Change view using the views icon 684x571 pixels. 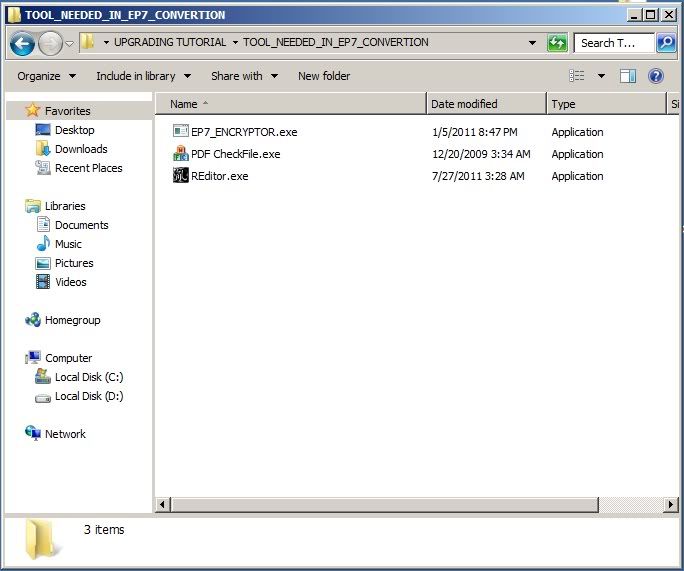pos(577,76)
